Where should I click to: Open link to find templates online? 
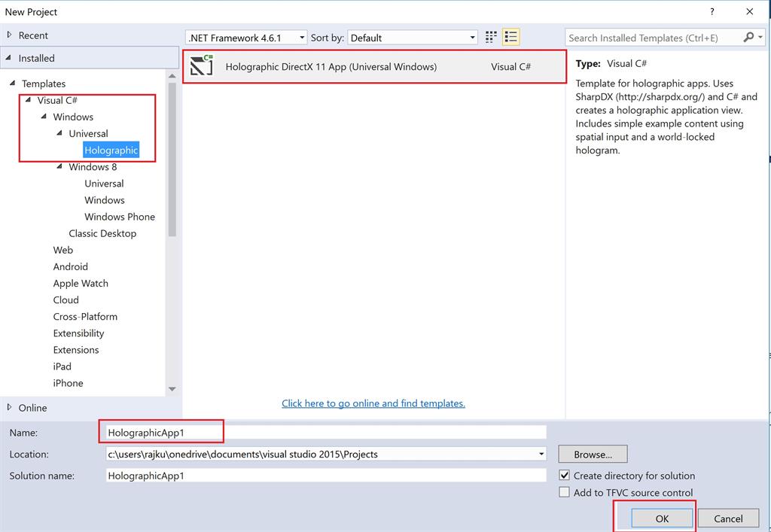373,403
